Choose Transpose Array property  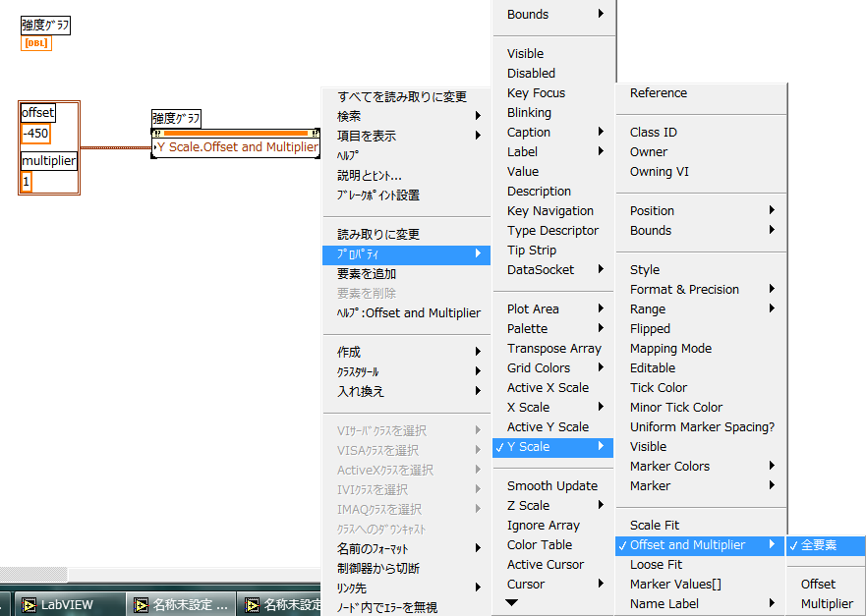pos(552,349)
